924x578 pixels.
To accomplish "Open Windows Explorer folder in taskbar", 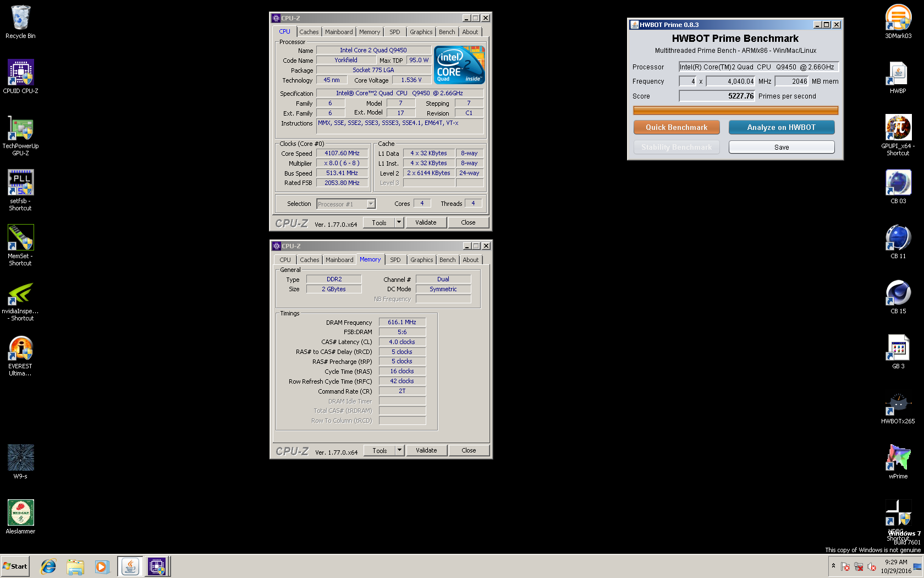I will click(x=75, y=566).
